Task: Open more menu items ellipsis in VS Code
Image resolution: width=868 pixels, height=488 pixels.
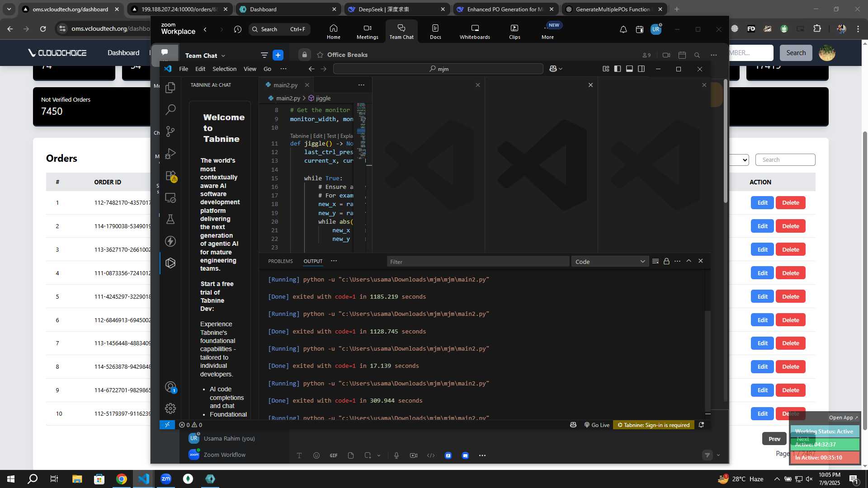Action: 283,69
